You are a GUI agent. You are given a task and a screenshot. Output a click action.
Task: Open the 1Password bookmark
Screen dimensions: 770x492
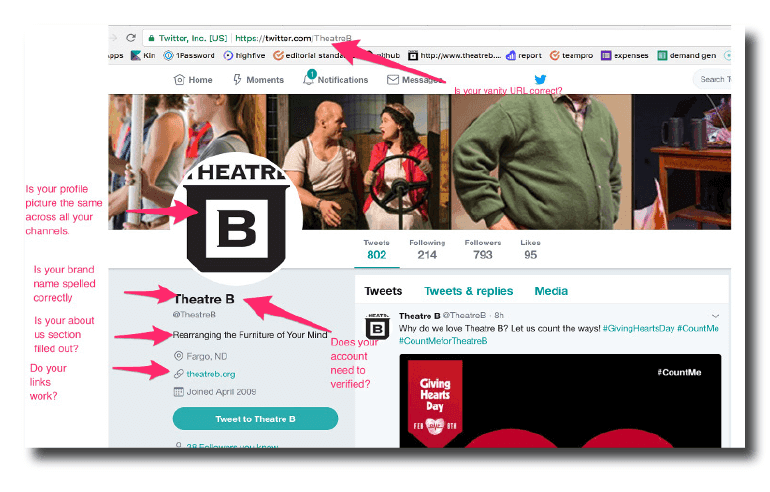click(x=189, y=55)
